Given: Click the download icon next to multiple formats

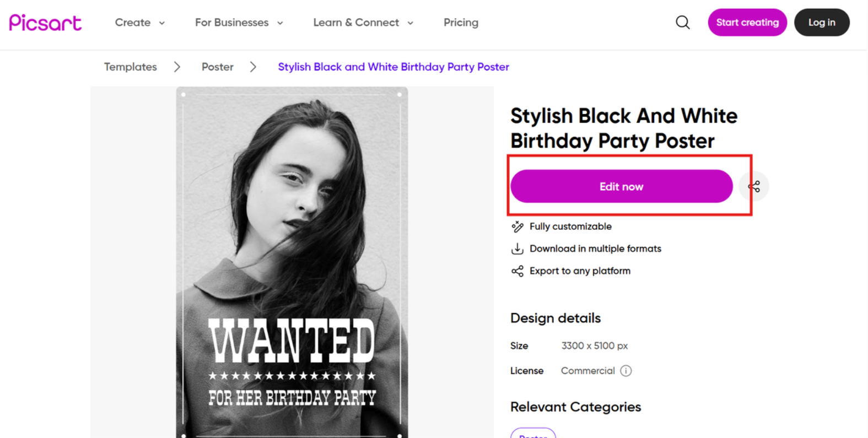Looking at the screenshot, I should [x=517, y=248].
